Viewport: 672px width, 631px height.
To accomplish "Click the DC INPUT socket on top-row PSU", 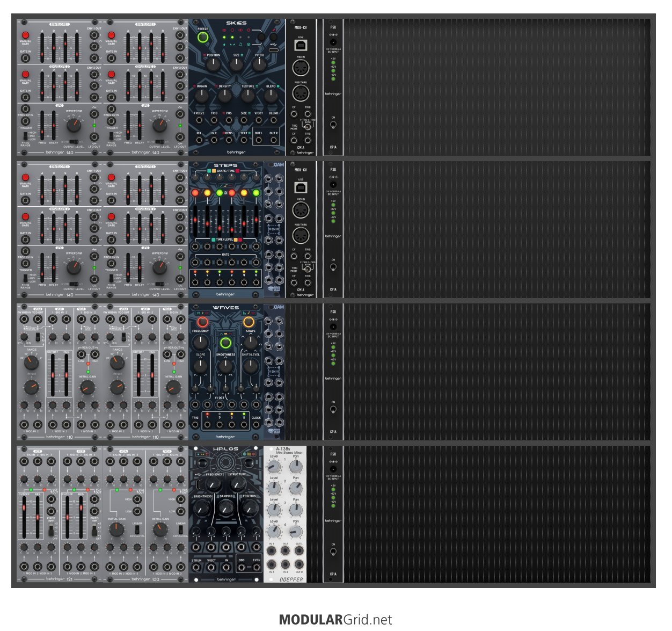I will [333, 42].
